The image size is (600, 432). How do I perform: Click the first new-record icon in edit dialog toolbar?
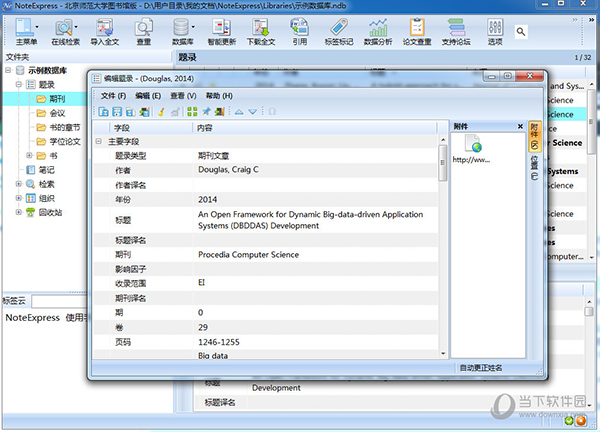[x=103, y=112]
